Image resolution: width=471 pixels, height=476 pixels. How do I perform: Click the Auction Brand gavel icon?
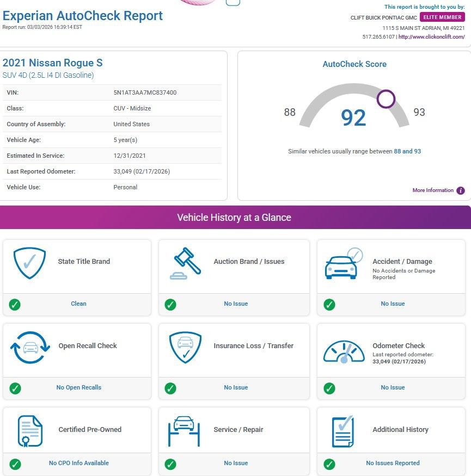[x=186, y=263]
